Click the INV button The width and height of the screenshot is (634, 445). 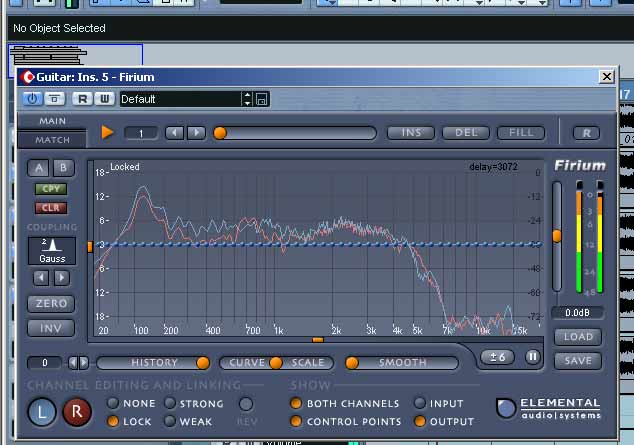(x=51, y=328)
